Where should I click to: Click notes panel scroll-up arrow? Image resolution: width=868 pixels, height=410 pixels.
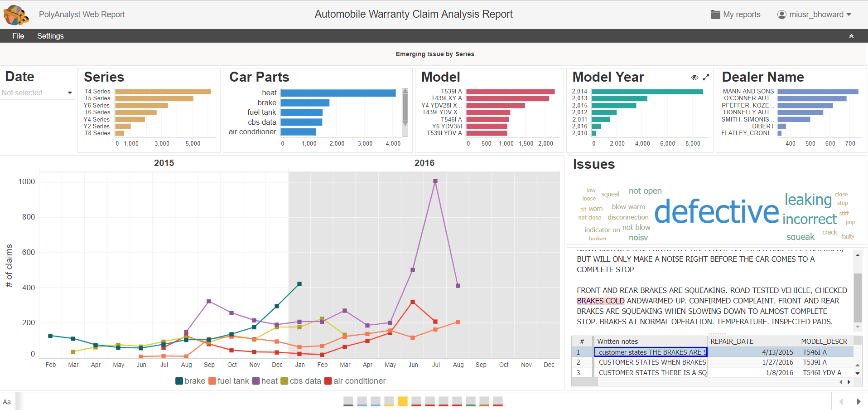858,255
